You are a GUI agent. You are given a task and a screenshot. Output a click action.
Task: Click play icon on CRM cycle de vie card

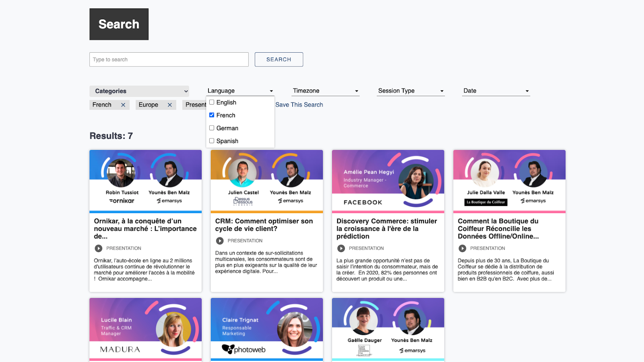(220, 241)
